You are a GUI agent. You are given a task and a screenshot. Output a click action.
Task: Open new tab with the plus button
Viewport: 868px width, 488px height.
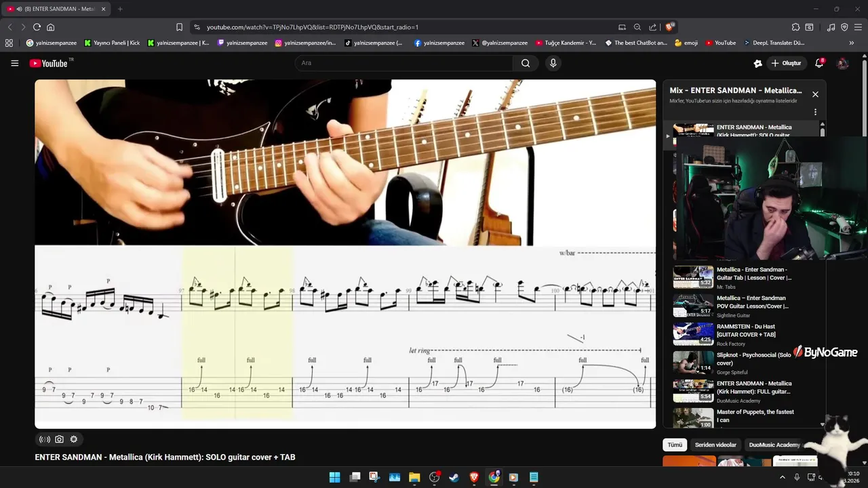pyautogui.click(x=120, y=9)
